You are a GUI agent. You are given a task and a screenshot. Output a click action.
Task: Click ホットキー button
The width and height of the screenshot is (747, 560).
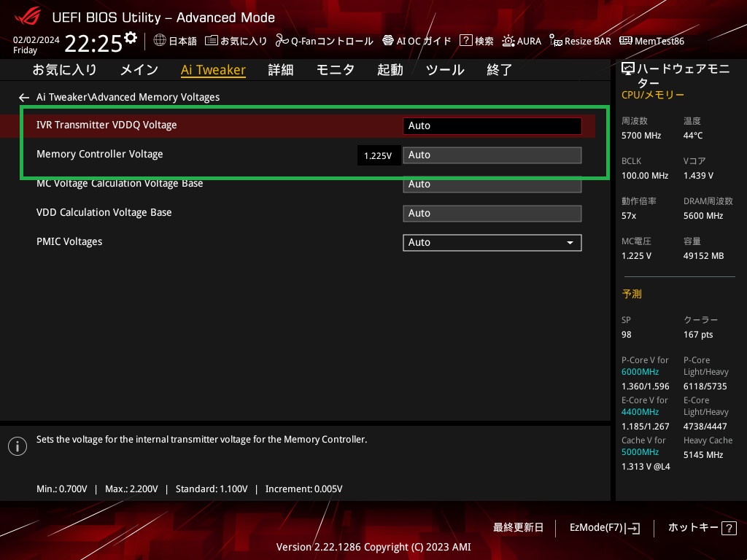tap(703, 528)
